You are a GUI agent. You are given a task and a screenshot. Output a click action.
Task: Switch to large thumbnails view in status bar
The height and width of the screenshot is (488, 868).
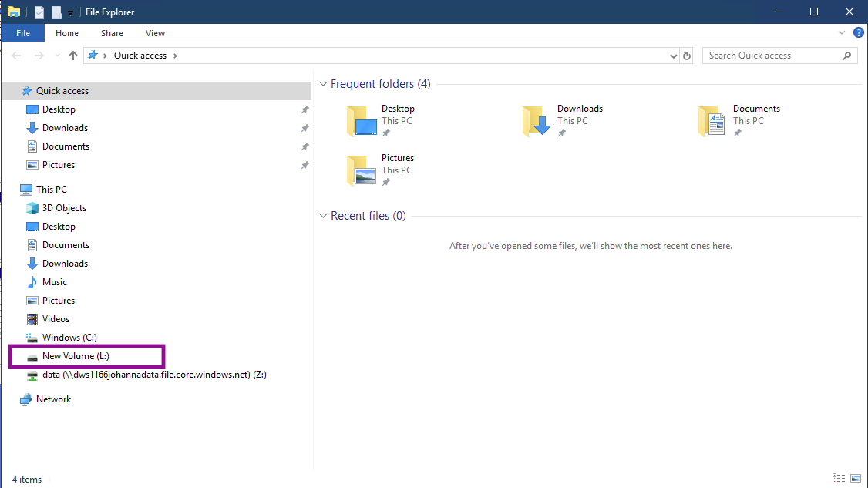point(856,479)
